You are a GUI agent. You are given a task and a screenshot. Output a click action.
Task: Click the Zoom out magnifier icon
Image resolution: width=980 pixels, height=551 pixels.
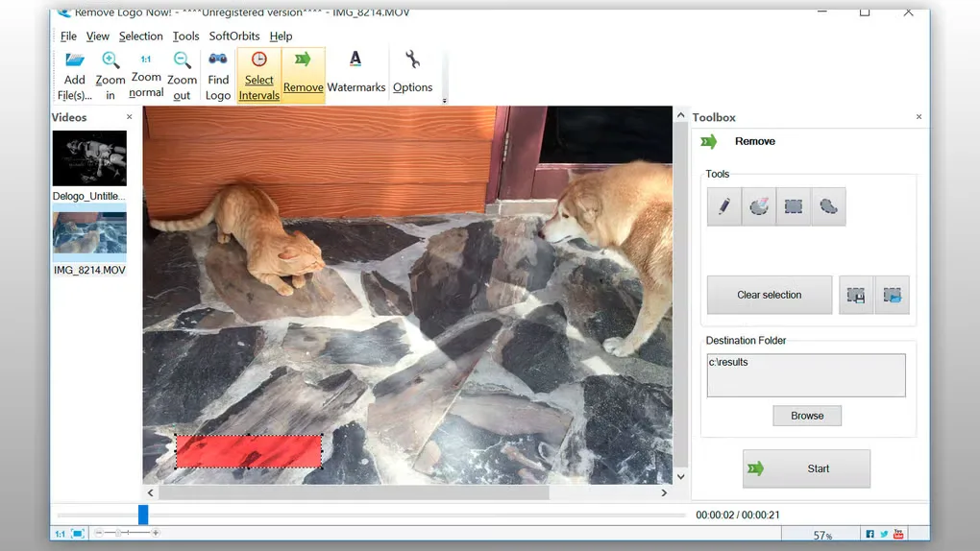[182, 60]
